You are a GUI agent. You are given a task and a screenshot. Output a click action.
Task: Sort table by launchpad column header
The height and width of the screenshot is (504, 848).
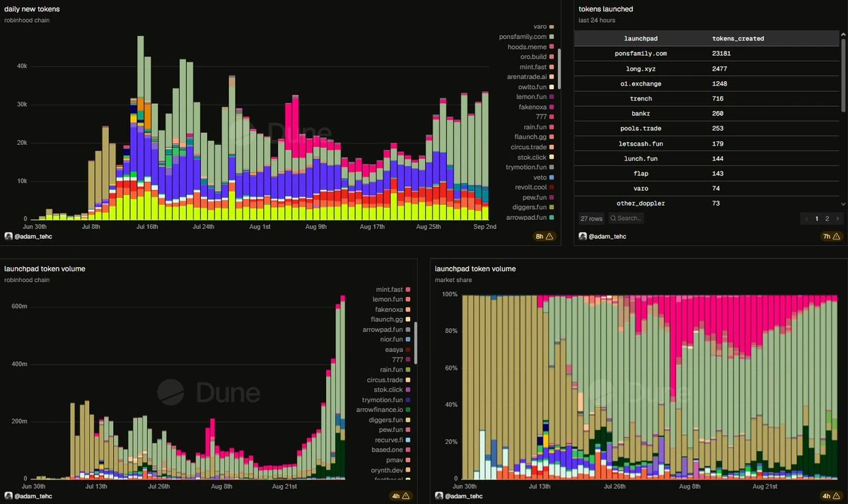pyautogui.click(x=641, y=38)
